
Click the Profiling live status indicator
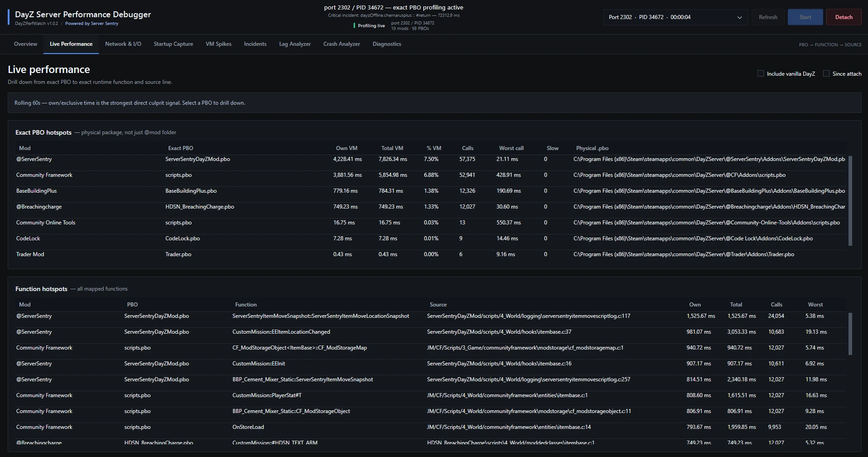point(369,26)
